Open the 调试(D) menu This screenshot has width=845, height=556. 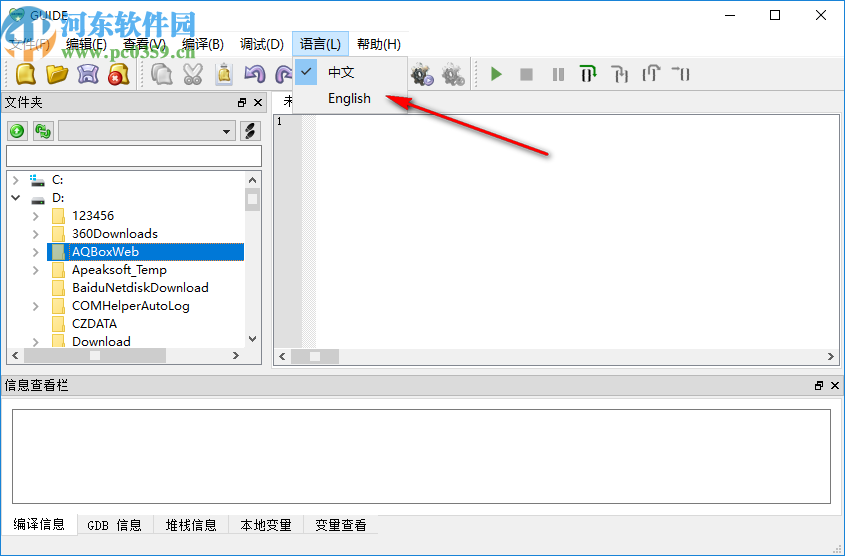point(262,44)
